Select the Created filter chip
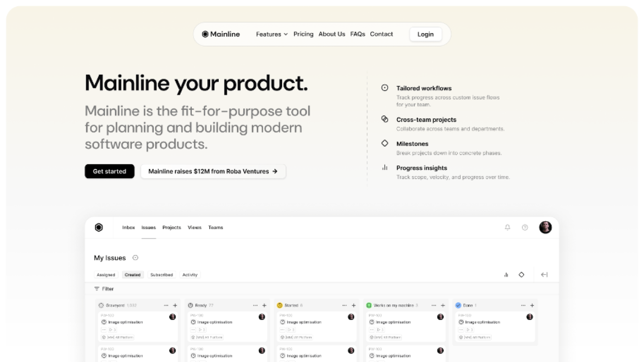Screen dimensions: 644x362 [x=132, y=275]
